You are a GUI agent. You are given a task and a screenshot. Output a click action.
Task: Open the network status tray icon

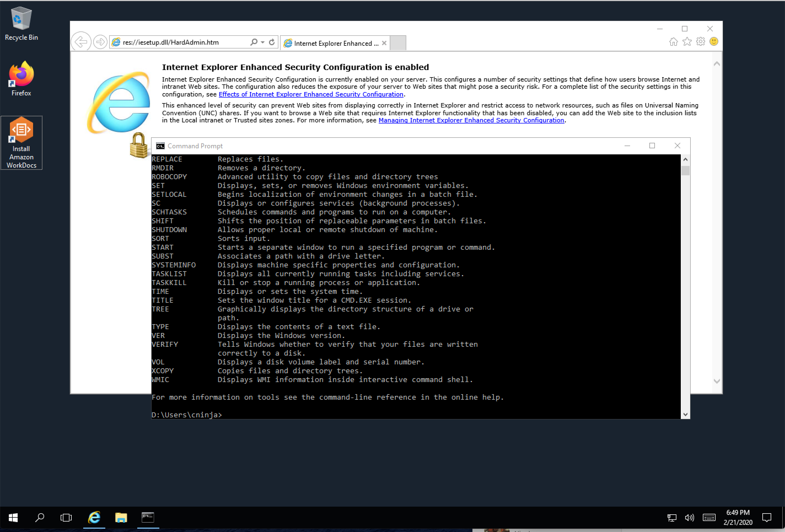672,517
